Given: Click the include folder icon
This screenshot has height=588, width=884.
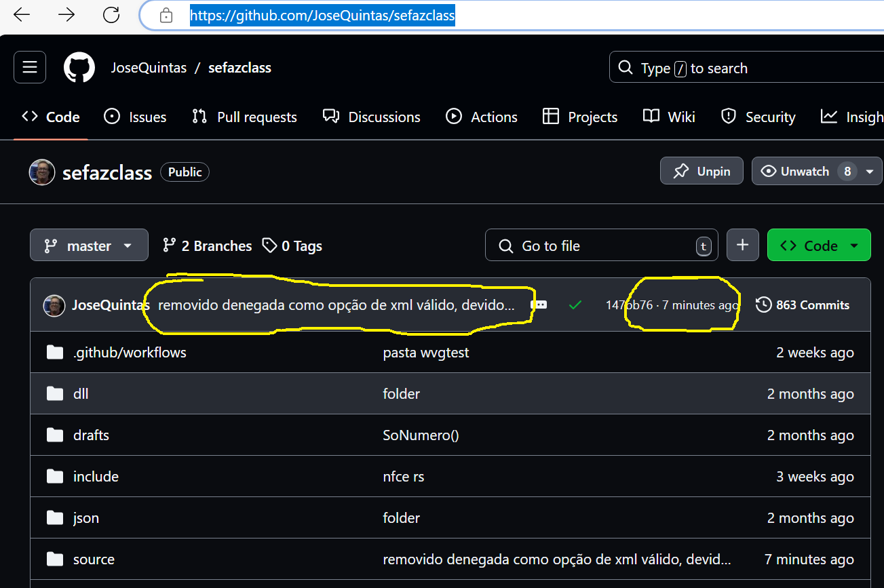Looking at the screenshot, I should 55,477.
